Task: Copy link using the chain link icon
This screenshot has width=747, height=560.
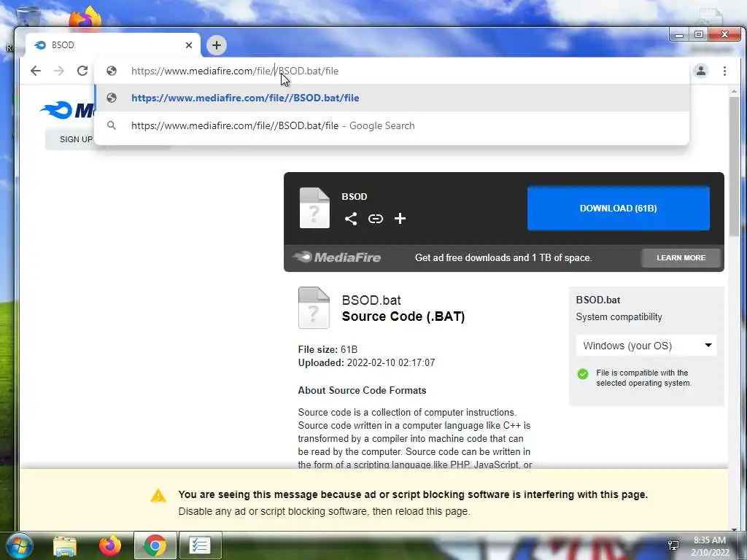Action: [376, 219]
